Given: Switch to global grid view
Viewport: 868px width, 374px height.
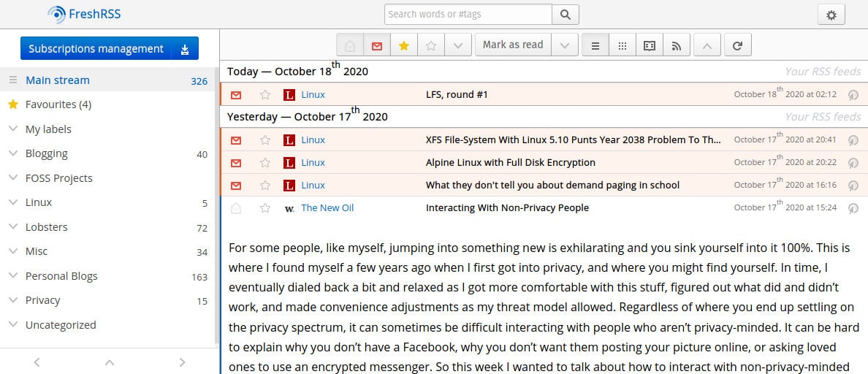Looking at the screenshot, I should [622, 45].
